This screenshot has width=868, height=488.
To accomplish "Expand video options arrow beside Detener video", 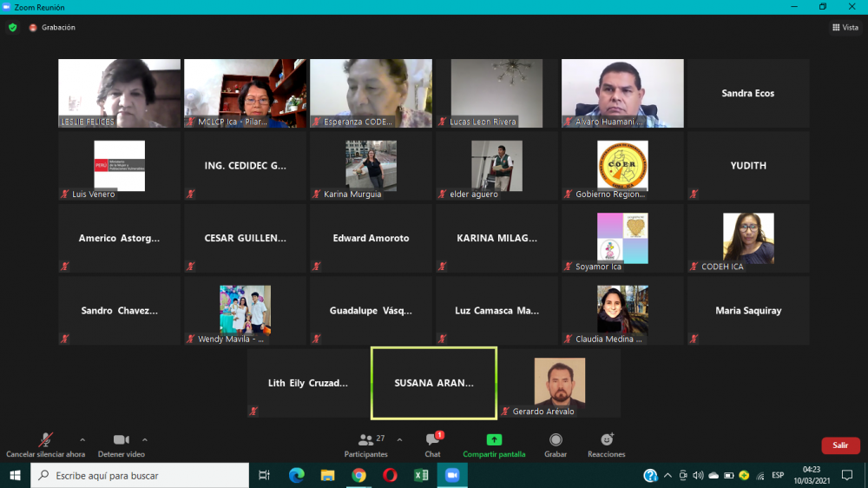I will 145,439.
